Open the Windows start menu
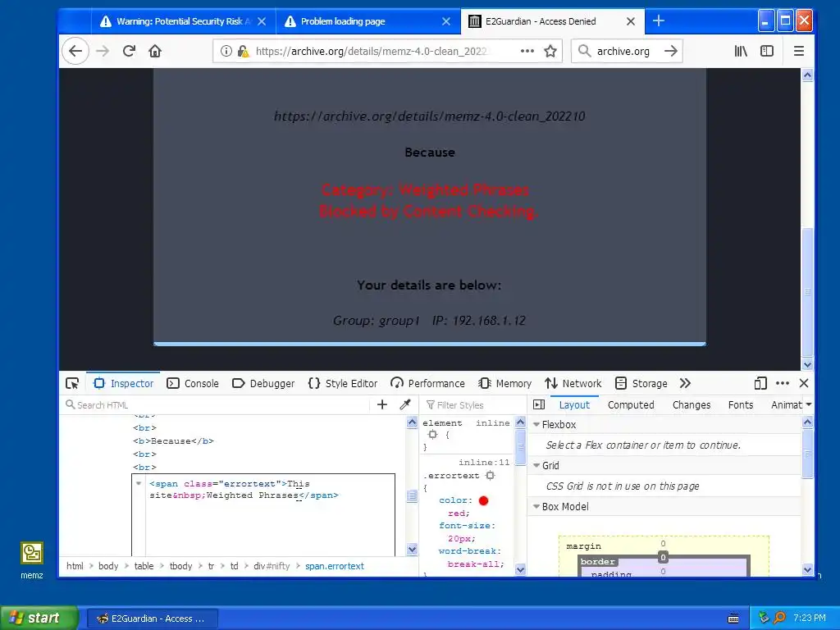The width and height of the screenshot is (840, 630). tap(39, 619)
